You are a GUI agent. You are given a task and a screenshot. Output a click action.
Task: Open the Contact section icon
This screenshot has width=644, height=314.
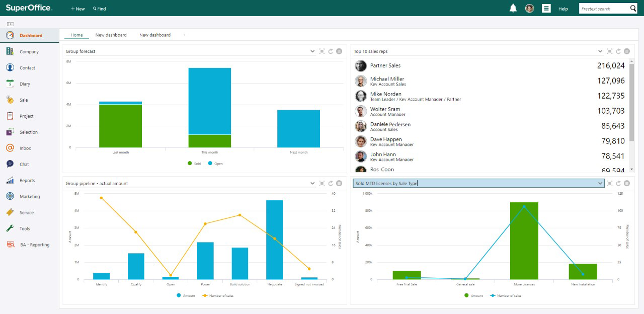[x=10, y=67]
